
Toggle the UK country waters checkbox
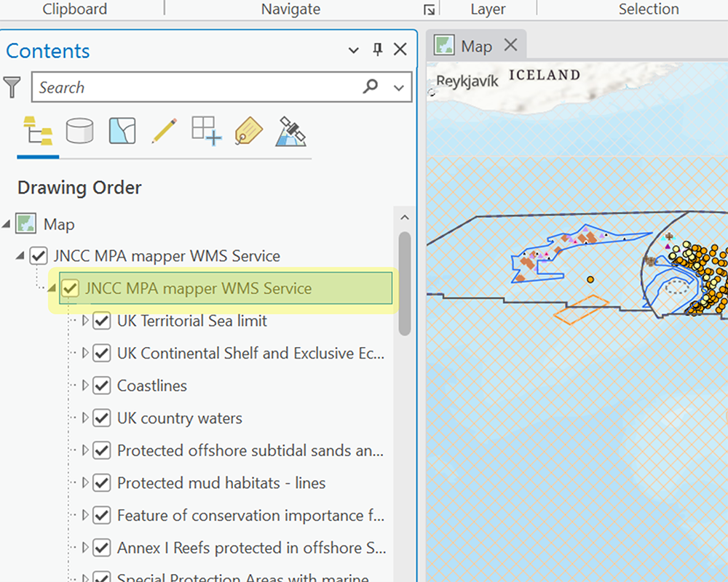pos(101,418)
